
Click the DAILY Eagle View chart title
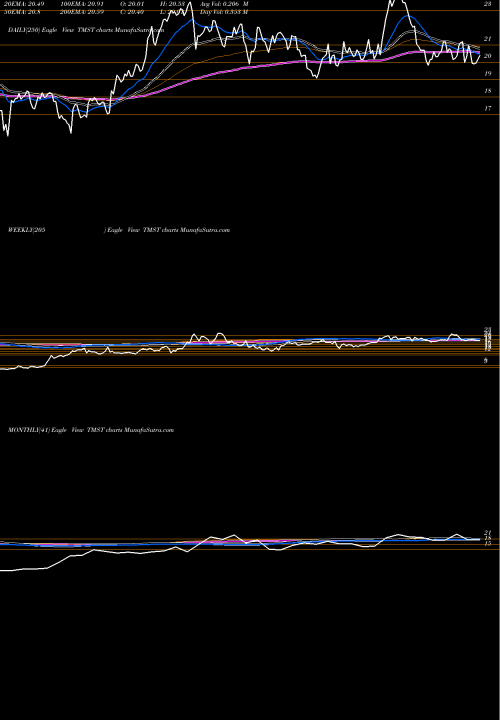click(x=86, y=30)
